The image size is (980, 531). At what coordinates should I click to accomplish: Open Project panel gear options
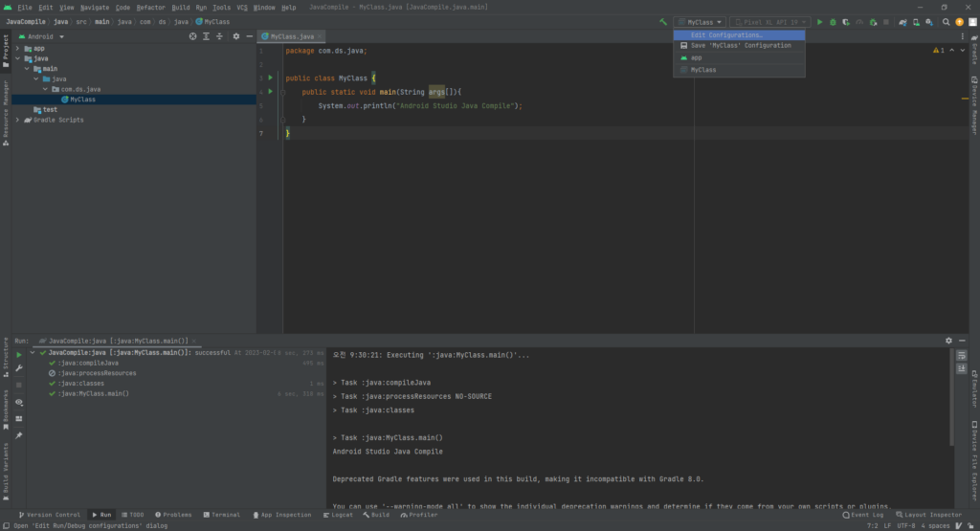pos(236,36)
